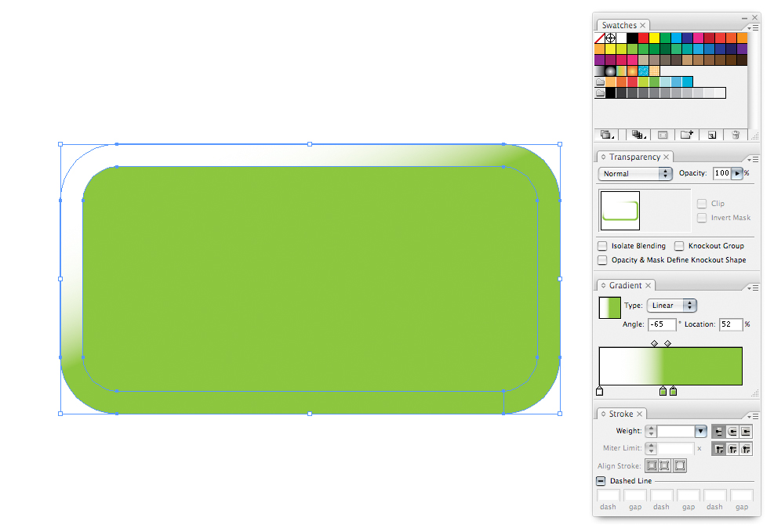Select the Gradient panel tab
The image size is (774, 532).
626,285
